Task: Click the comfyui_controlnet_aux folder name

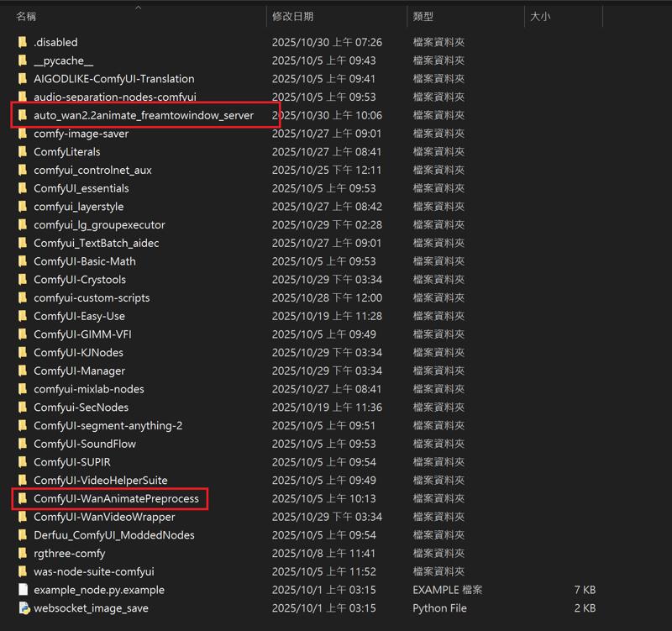Action: point(92,171)
